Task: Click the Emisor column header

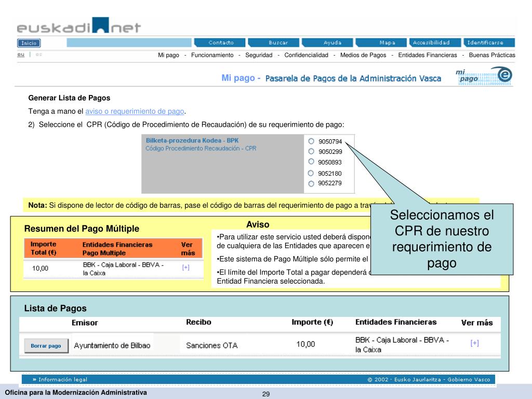Action: click(85, 323)
